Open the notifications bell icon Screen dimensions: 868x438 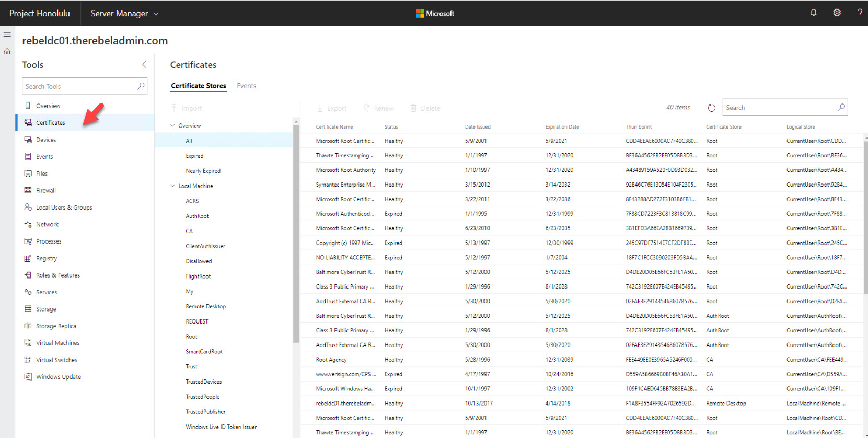click(814, 13)
